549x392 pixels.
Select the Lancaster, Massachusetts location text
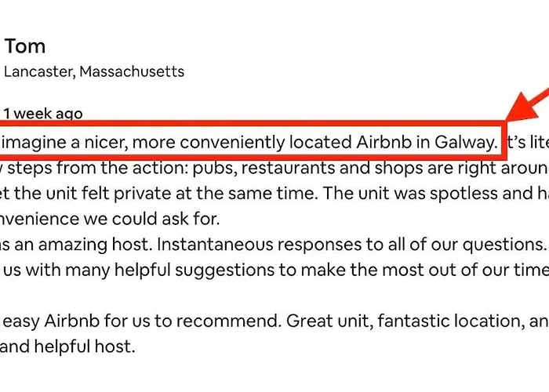[94, 72]
